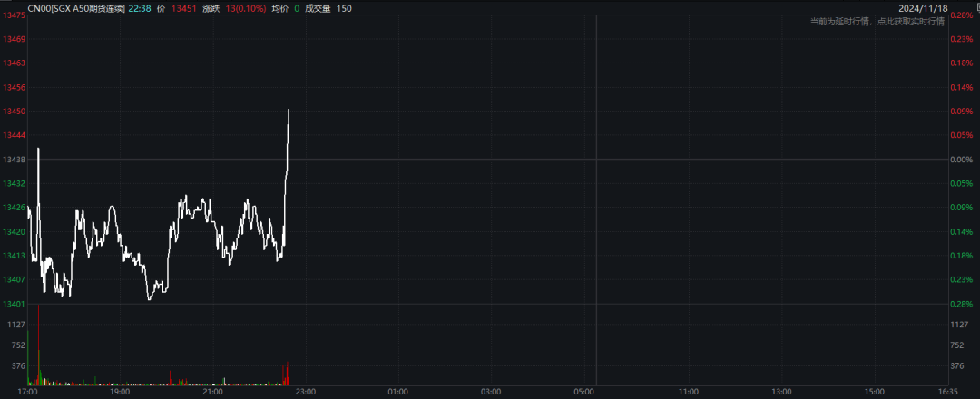Click the green 13432 price label
Image resolution: width=980 pixels, height=399 pixels.
[x=13, y=183]
